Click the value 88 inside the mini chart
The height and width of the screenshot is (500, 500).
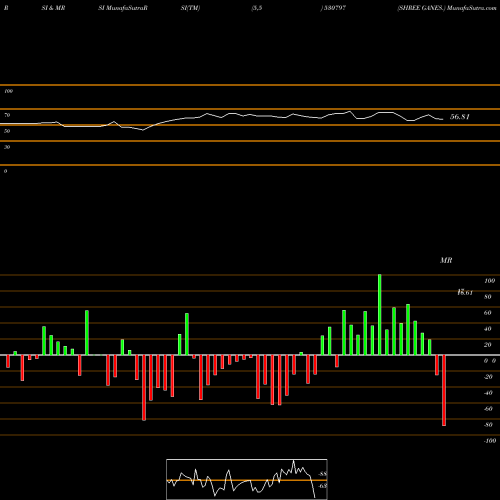(322, 474)
